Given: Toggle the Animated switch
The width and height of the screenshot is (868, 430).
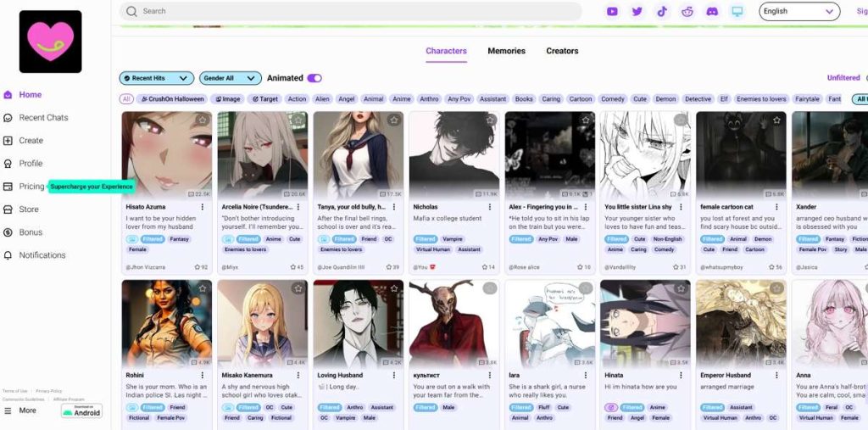Looking at the screenshot, I should click(314, 78).
